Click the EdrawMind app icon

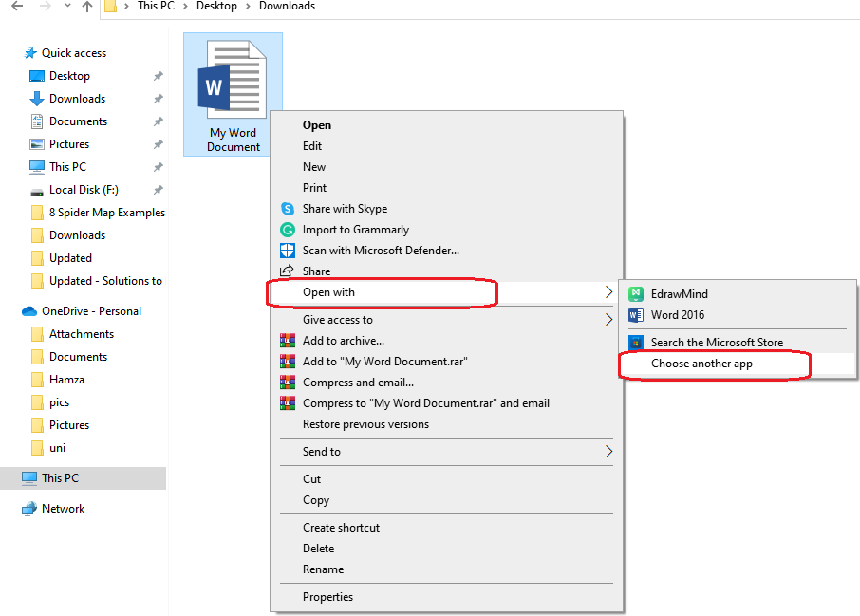point(636,294)
